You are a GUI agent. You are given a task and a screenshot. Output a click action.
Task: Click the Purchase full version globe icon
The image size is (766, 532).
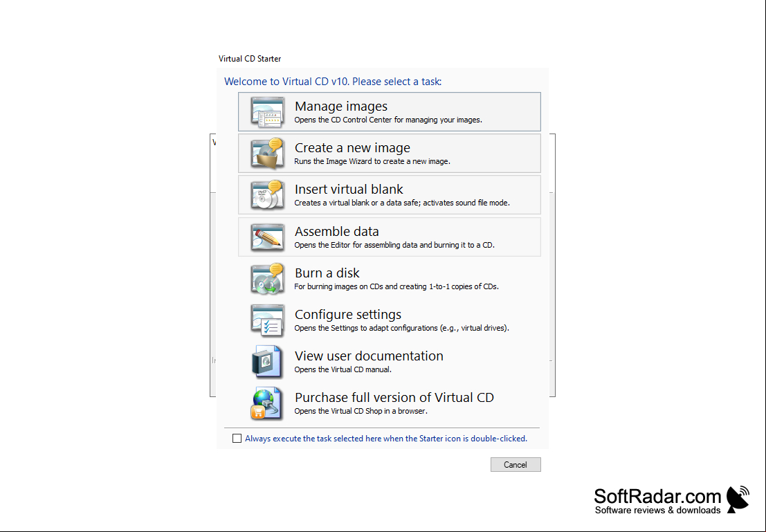click(x=266, y=403)
